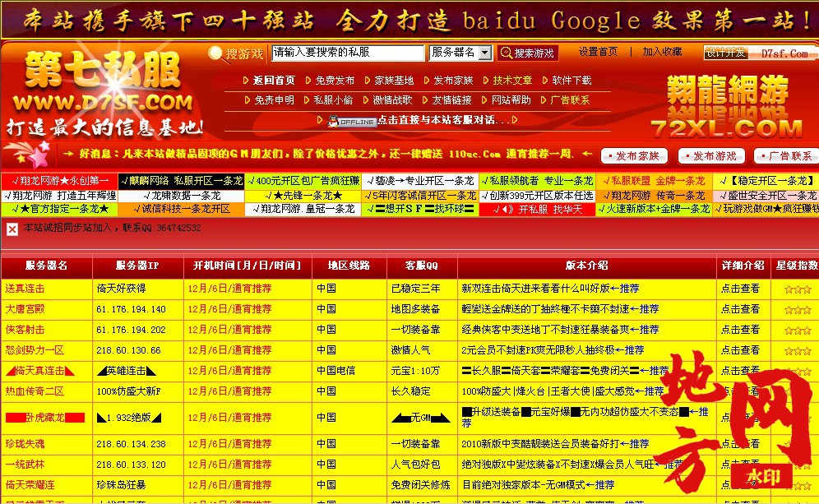Viewport: 819px width, 504px height.
Task: Open the 龙啸数据一条龙 ad link
Action: click(x=181, y=196)
